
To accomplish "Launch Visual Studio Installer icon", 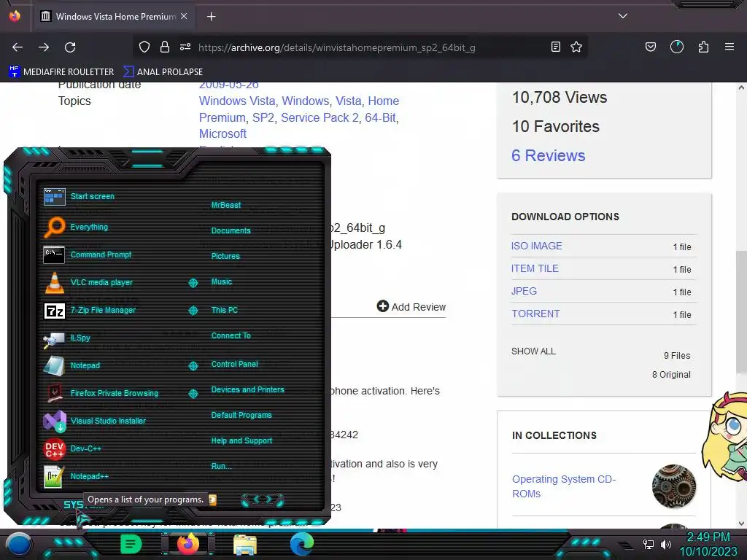I will [54, 421].
